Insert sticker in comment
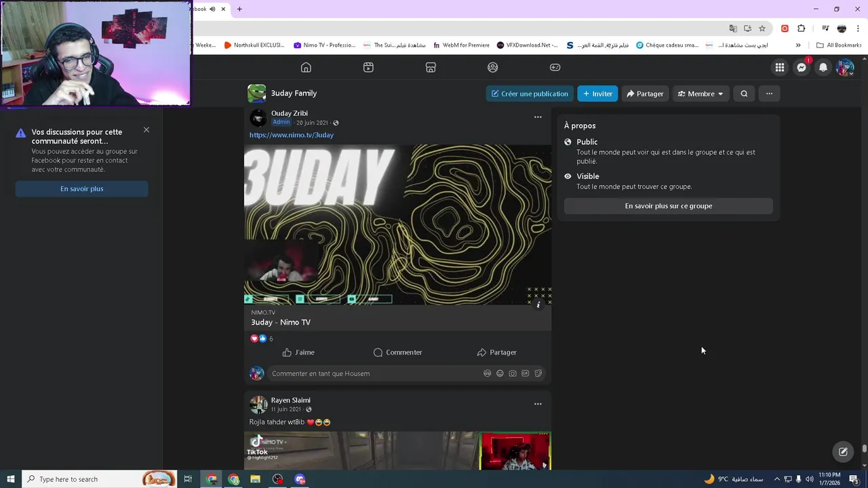 click(538, 373)
